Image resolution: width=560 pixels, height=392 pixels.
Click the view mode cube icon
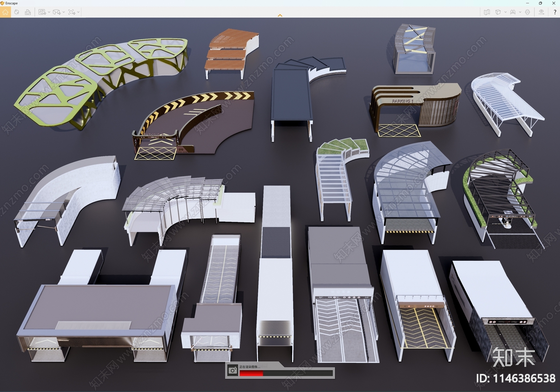point(498,12)
